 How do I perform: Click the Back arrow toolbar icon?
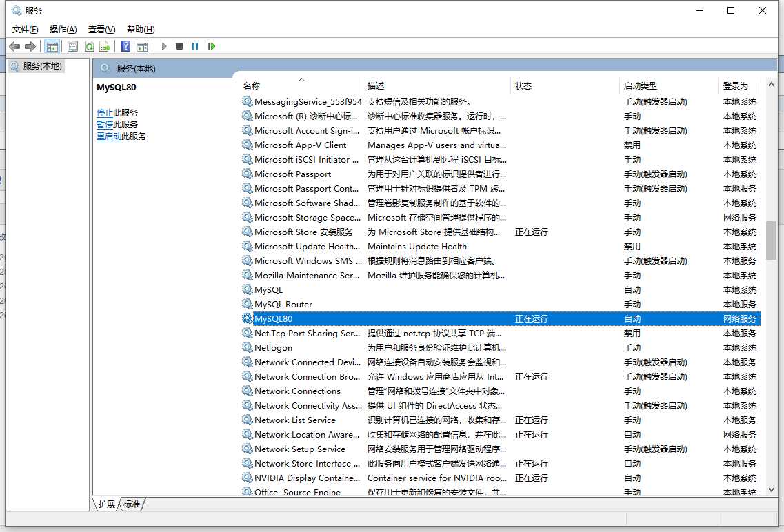click(x=14, y=46)
